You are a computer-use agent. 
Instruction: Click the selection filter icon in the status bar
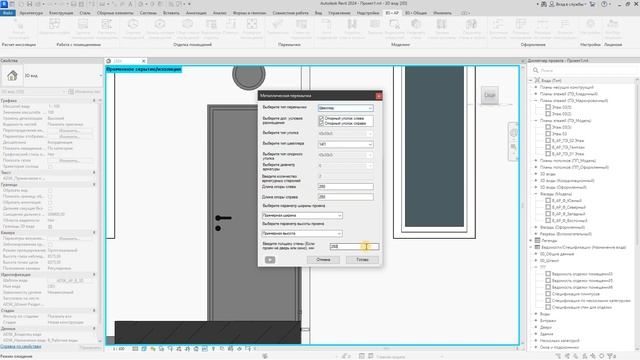click(x=611, y=356)
